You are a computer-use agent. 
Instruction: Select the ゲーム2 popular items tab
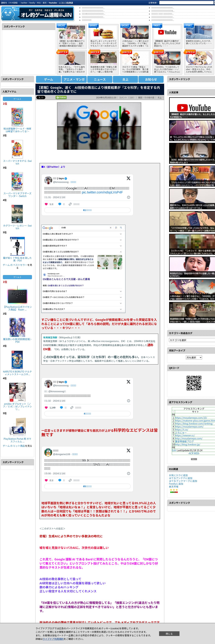[17, 277]
